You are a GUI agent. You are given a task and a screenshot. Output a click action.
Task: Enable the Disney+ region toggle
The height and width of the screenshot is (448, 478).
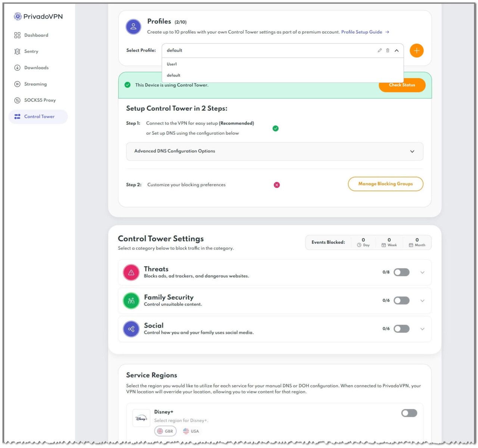[x=409, y=413]
